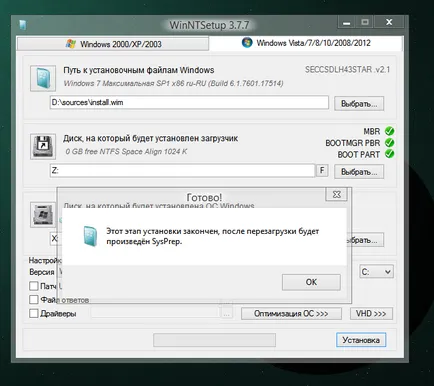434x386 pixels.
Task: Close the WinNTSetup window
Action: [x=389, y=22]
